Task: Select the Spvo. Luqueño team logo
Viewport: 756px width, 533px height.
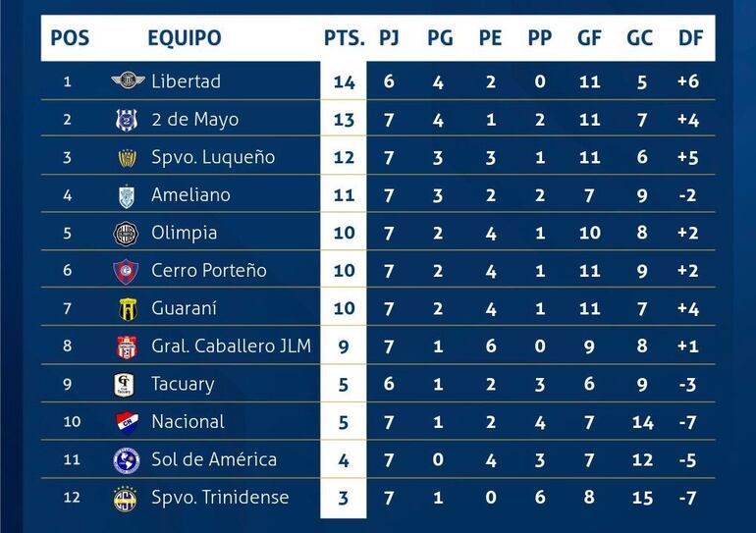Action: coord(127,157)
